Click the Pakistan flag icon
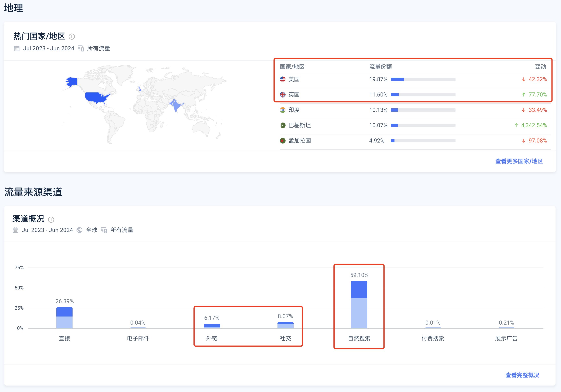This screenshot has height=392, width=561. (283, 126)
